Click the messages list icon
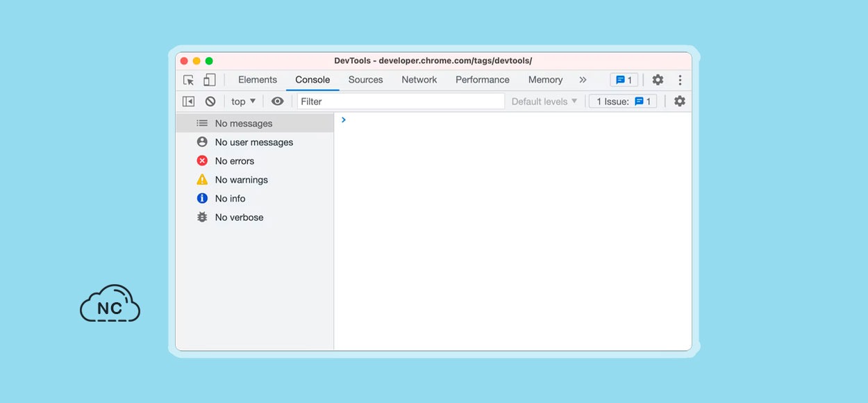Screen dimensions: 868x403 202,123
